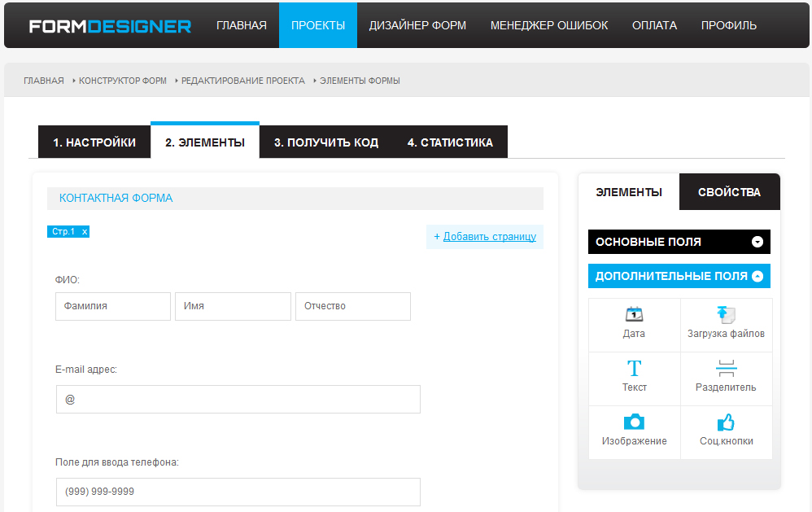Viewport: 812px width, 512px height.
Task: Close the Стр.1 page tab
Action: click(x=85, y=231)
